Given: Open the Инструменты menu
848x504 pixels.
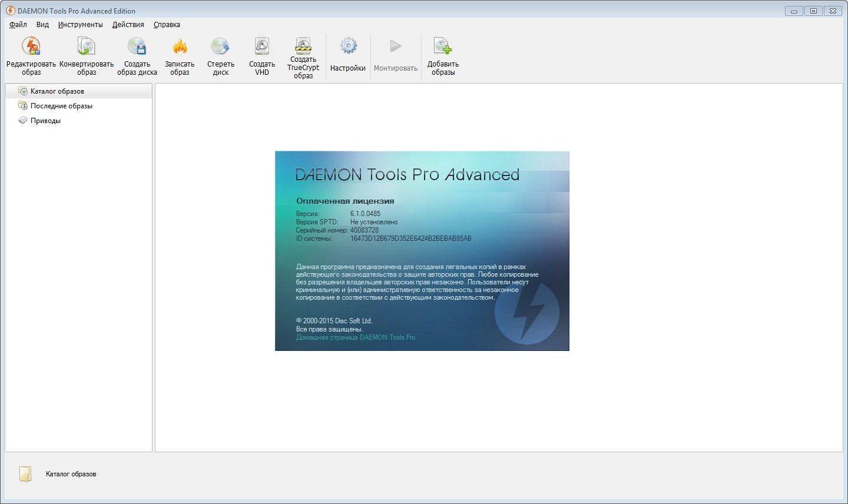Looking at the screenshot, I should pyautogui.click(x=81, y=25).
